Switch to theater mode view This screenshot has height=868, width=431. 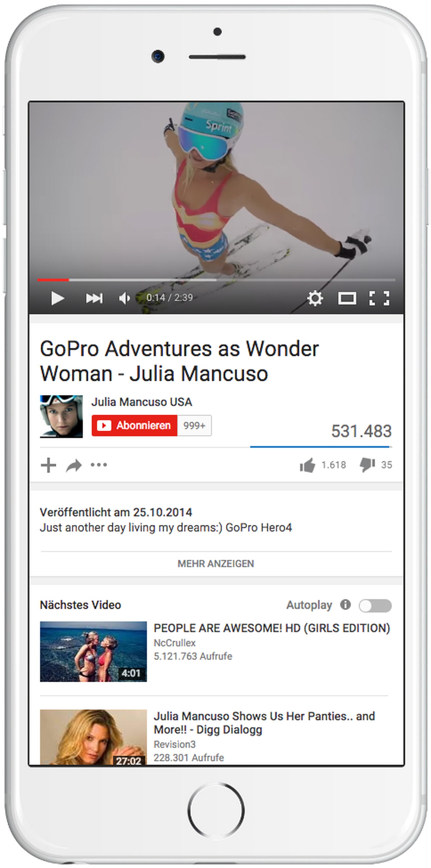[x=347, y=298]
